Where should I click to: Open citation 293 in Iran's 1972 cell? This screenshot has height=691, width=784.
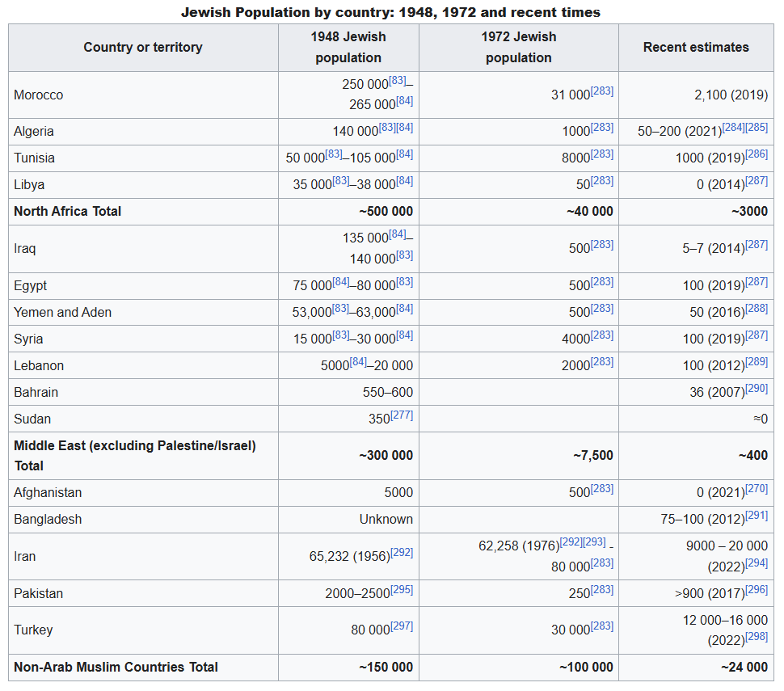pos(594,542)
